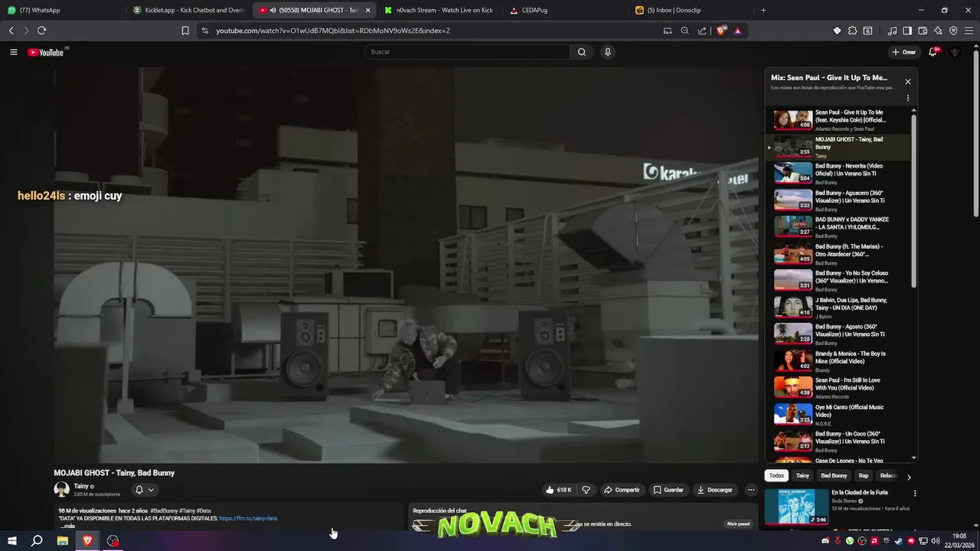Start voice search with the microphone icon
Screen dimensions: 980x551
(x=608, y=52)
